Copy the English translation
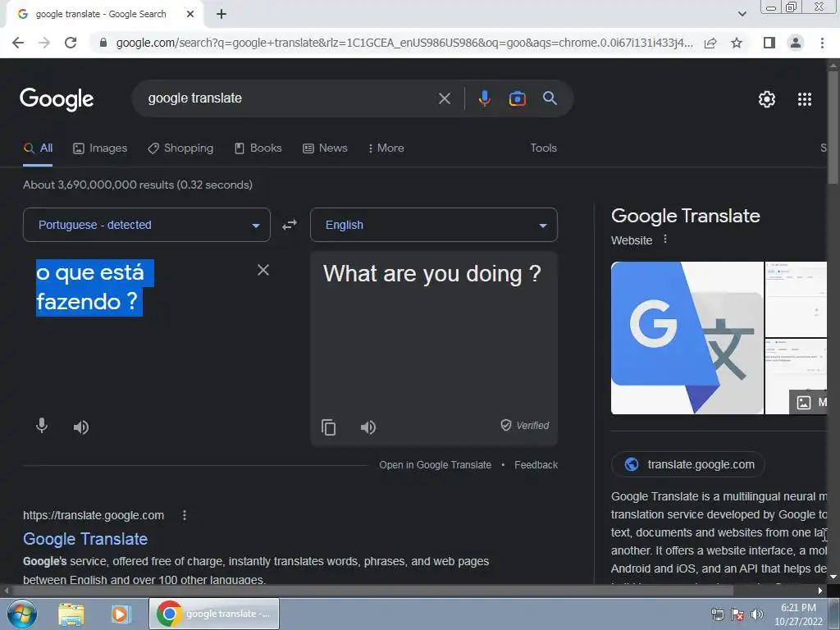 [328, 427]
